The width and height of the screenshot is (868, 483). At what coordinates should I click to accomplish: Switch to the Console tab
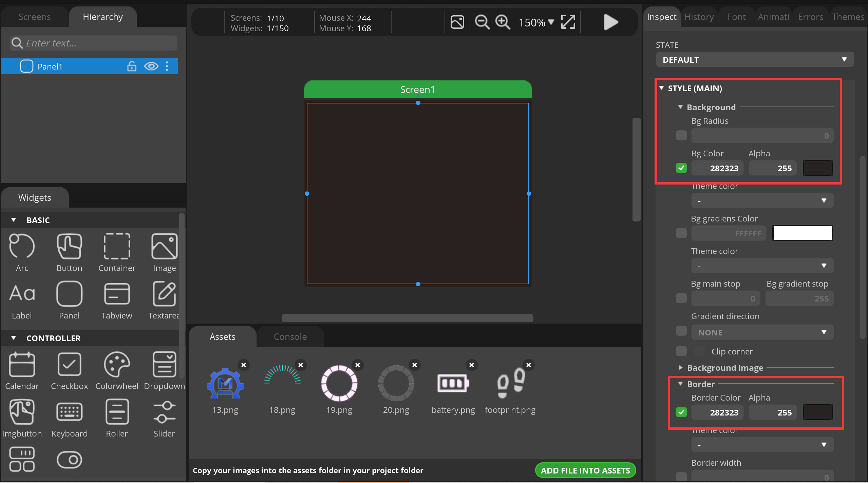click(x=290, y=336)
